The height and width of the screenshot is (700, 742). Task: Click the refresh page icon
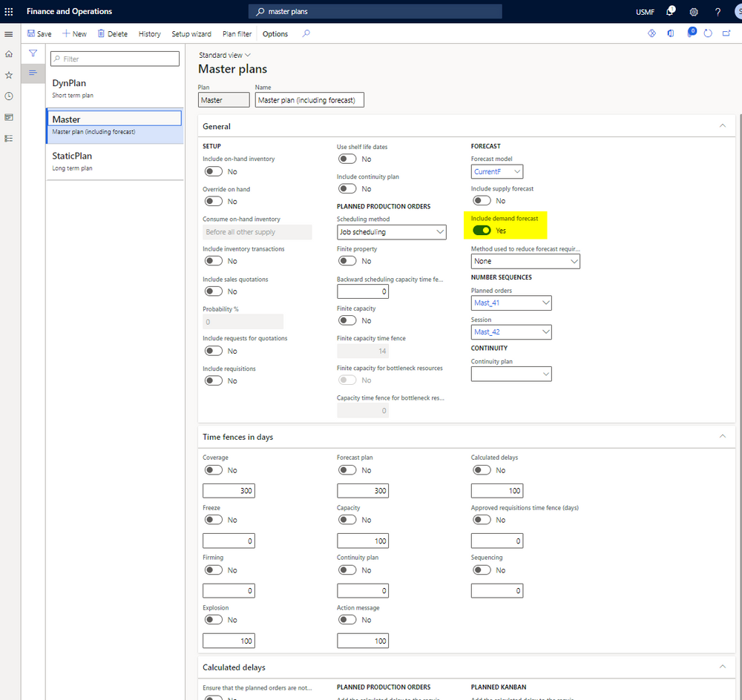[708, 33]
